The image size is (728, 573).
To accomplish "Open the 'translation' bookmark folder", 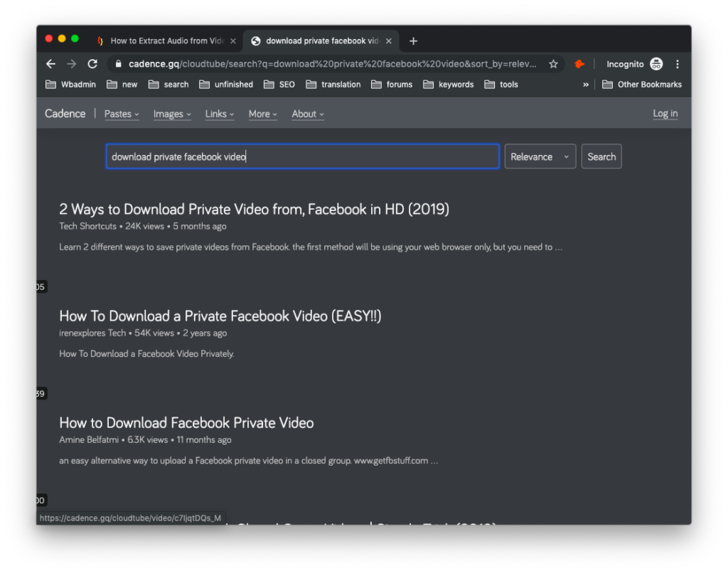I will (x=333, y=85).
